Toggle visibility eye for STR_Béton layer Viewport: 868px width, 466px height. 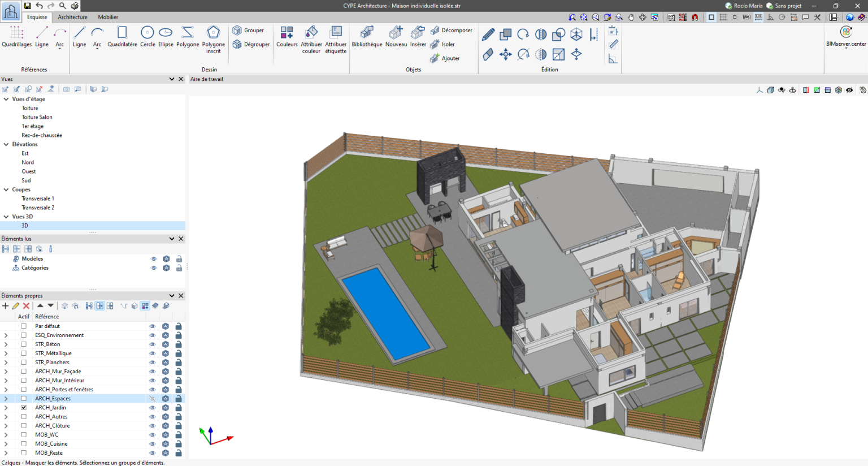coord(152,344)
